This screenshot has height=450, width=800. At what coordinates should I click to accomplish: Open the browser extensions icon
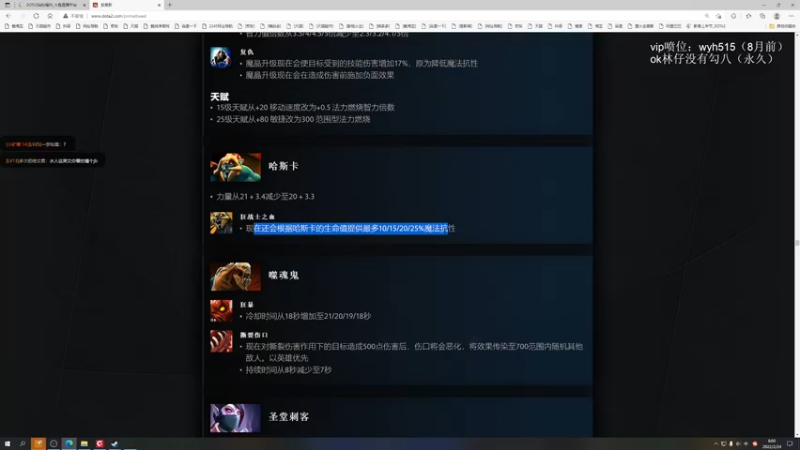[x=733, y=16]
